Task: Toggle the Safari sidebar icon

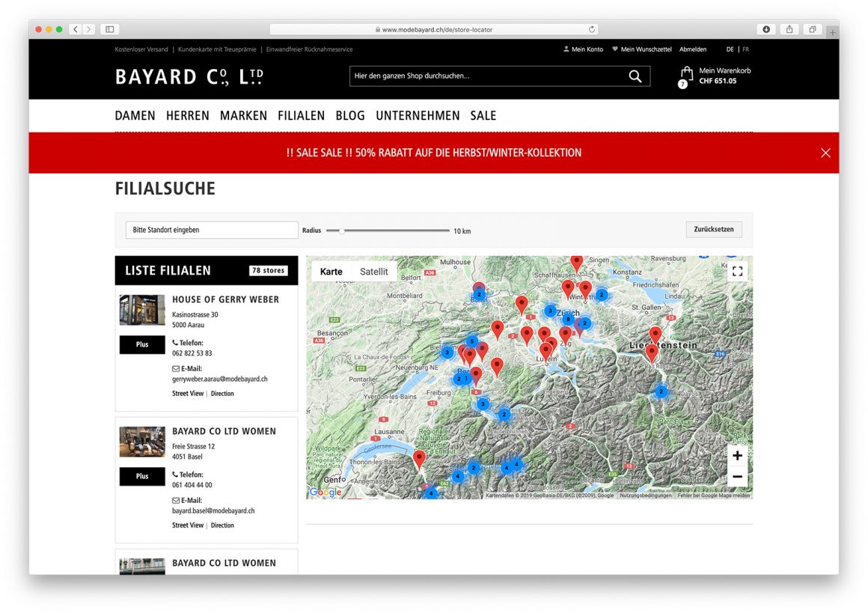Action: (x=109, y=29)
